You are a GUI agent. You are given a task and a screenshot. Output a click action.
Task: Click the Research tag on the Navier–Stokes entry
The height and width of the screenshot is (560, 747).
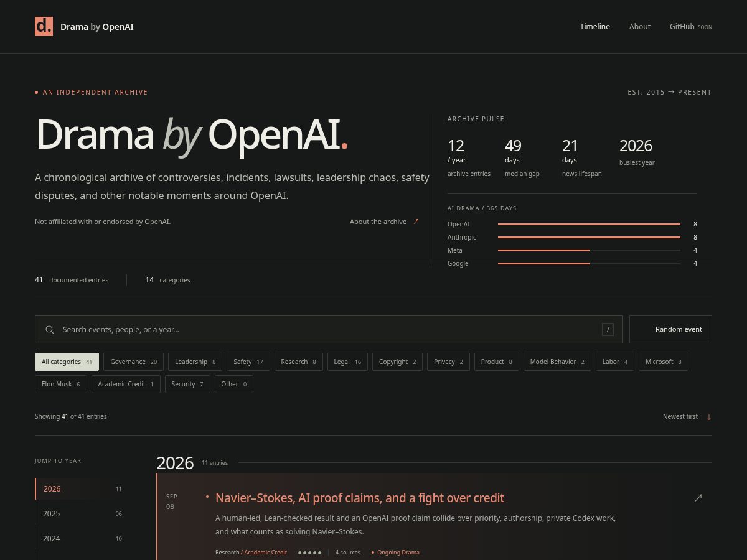[x=227, y=553]
